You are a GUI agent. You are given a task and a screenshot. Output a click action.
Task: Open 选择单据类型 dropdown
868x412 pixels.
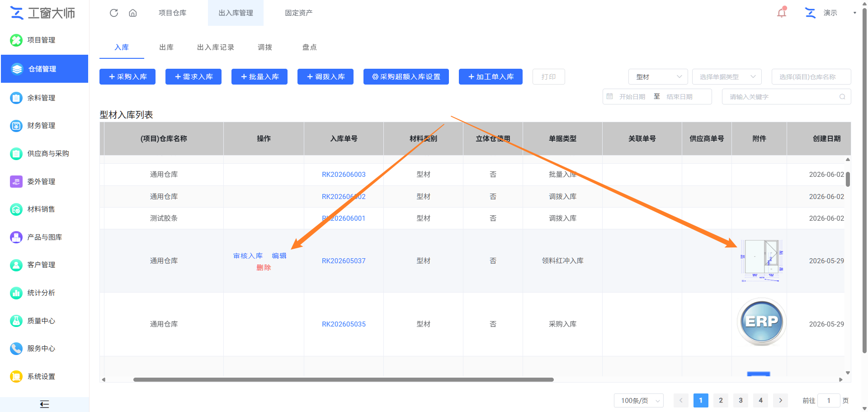pos(726,77)
